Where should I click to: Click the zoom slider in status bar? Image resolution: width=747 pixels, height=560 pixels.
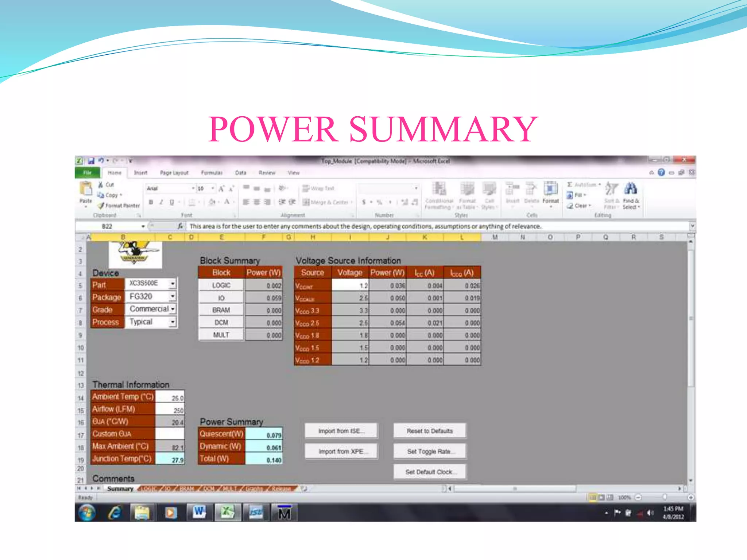point(665,497)
